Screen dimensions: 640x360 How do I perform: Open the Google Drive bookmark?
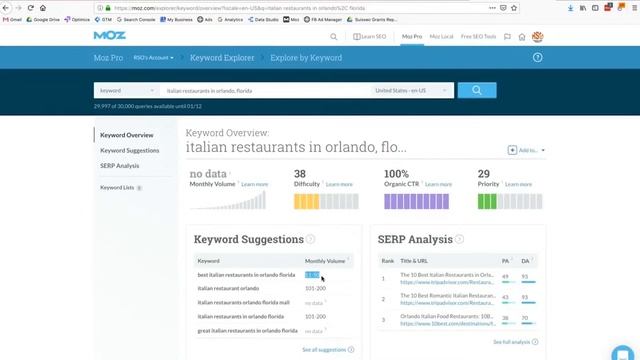pos(43,19)
